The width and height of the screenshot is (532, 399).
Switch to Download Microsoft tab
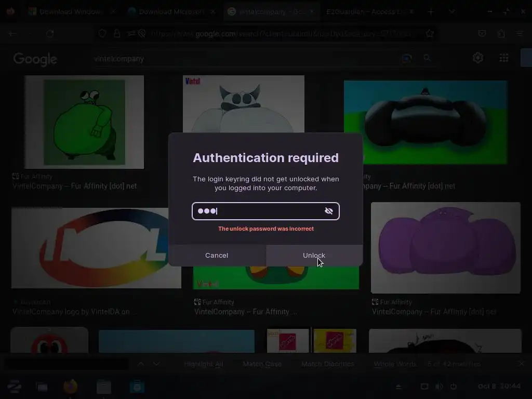click(171, 11)
